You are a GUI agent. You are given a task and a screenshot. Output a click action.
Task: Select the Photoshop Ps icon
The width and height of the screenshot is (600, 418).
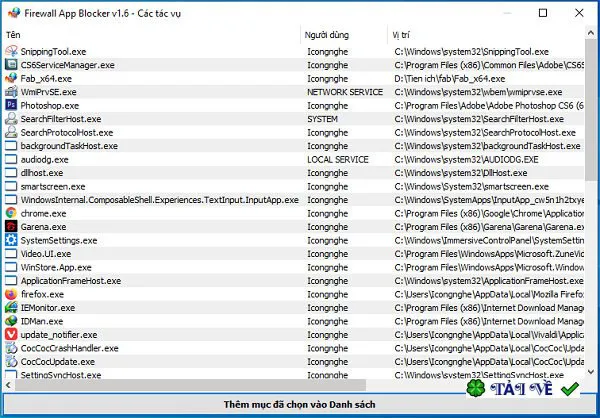11,105
